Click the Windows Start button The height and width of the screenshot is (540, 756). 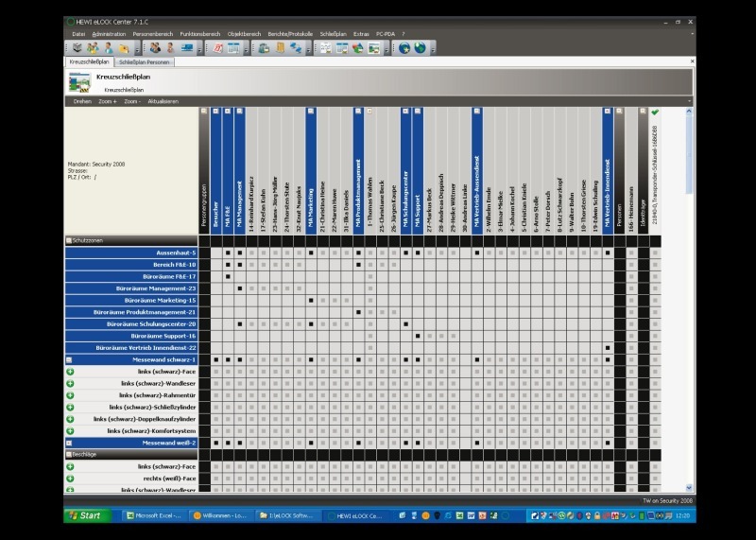(88, 515)
